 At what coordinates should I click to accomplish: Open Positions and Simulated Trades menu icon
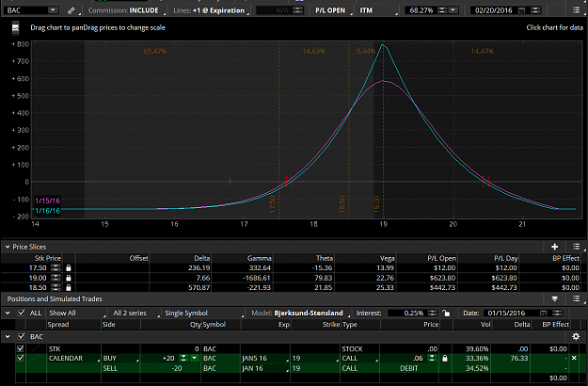point(577,298)
